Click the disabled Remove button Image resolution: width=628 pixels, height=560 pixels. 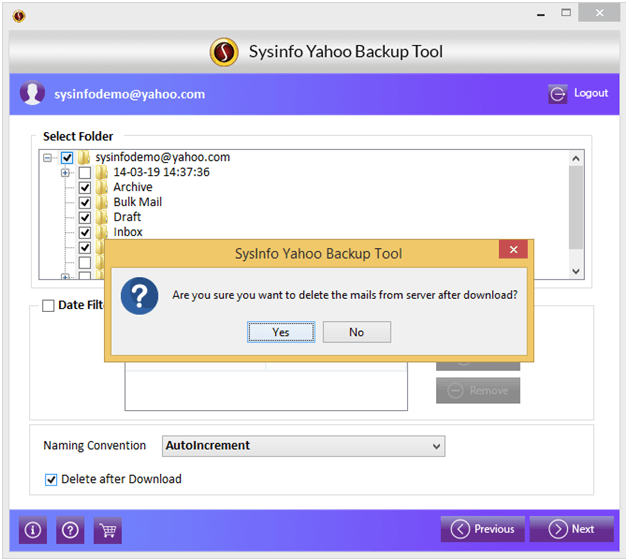point(478,391)
